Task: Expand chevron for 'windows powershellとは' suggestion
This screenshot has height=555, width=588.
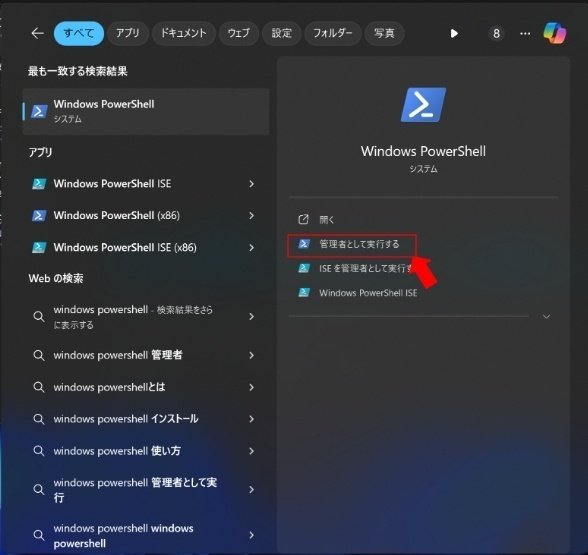Action: tap(252, 387)
